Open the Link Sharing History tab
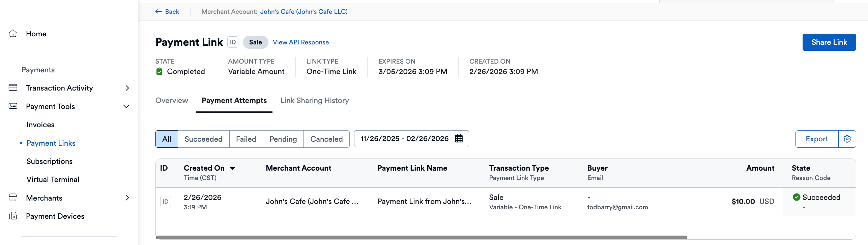 (x=314, y=101)
